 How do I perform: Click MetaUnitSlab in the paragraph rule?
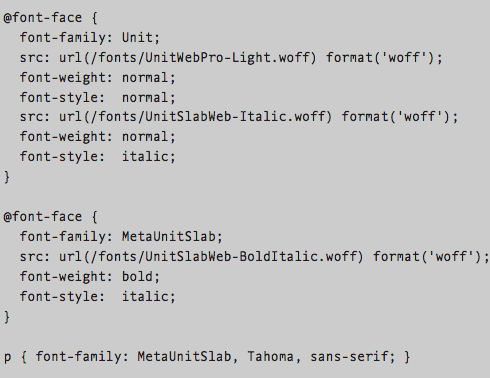[184, 356]
